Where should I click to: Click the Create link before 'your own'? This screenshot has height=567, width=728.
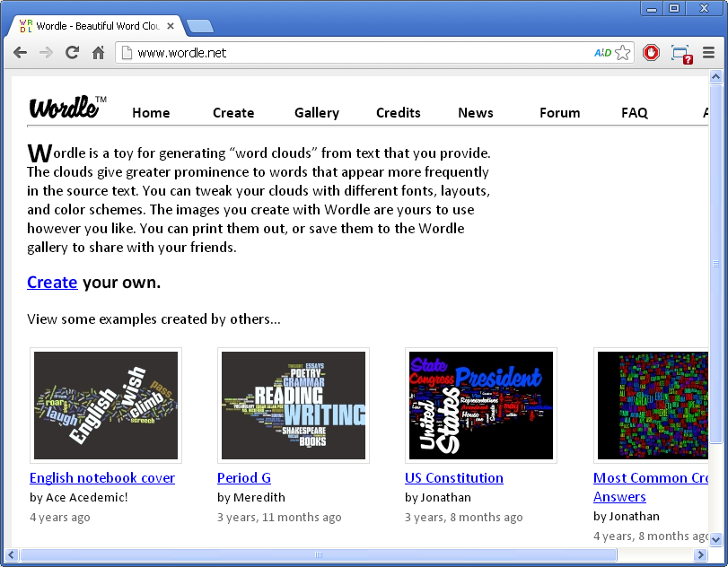52,283
